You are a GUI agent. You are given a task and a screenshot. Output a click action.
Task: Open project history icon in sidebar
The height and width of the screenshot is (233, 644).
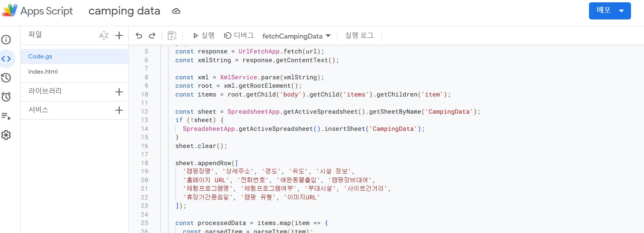(x=6, y=78)
